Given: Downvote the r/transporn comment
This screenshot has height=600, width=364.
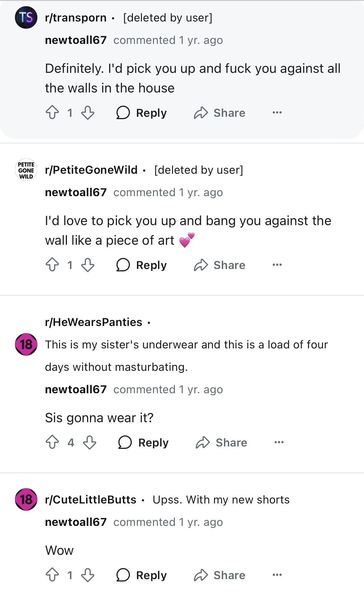Looking at the screenshot, I should (88, 113).
